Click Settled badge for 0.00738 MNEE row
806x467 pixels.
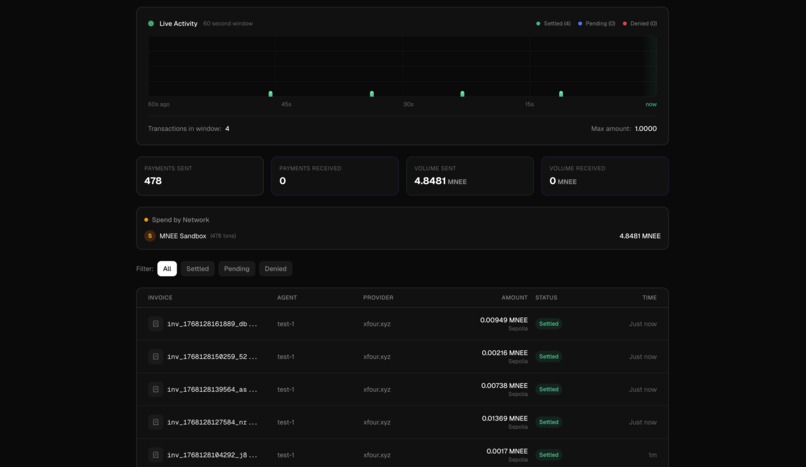tap(548, 389)
